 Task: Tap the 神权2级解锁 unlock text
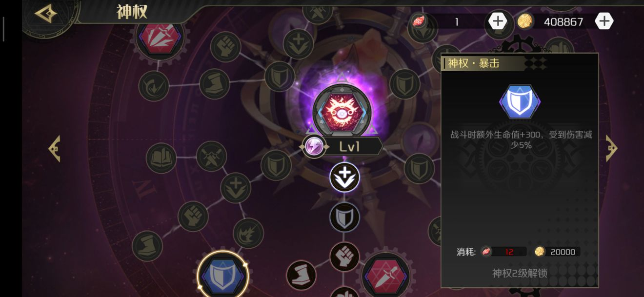point(520,273)
